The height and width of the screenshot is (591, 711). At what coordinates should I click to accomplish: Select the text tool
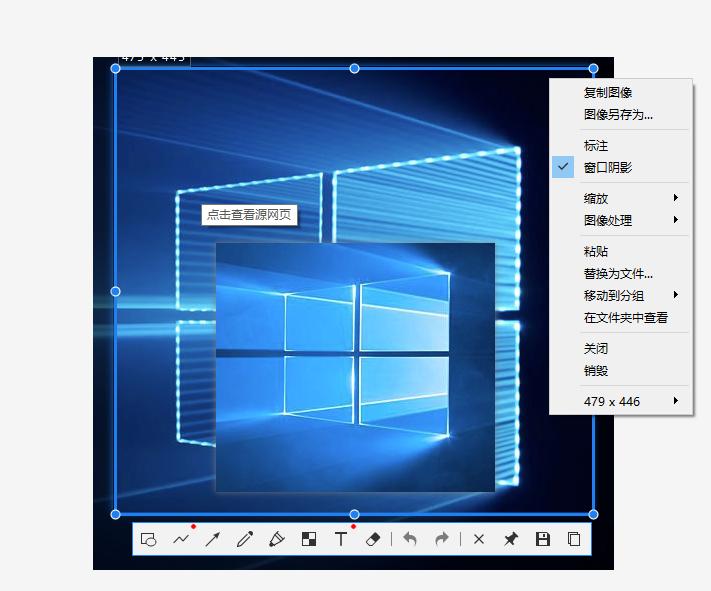pos(341,539)
